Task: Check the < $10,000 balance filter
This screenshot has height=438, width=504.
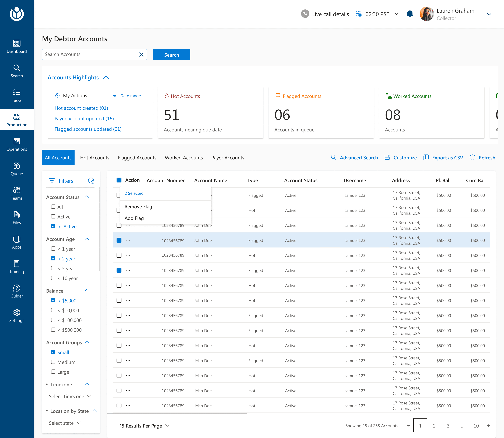Action: [x=53, y=310]
